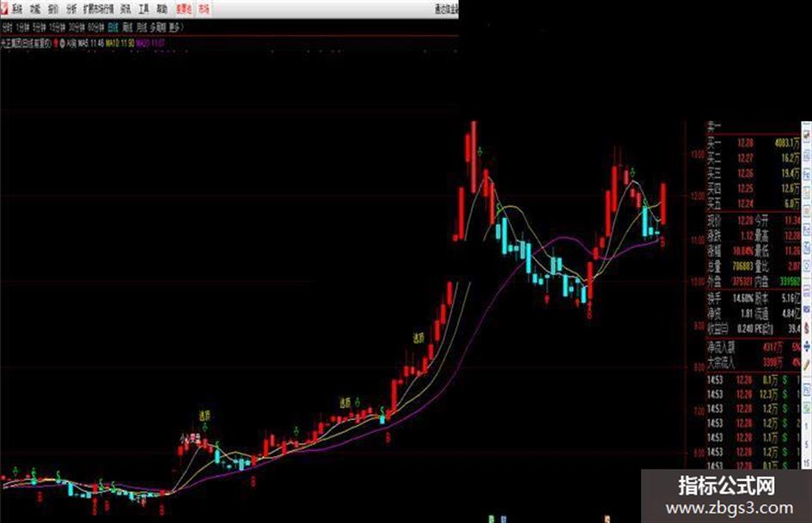Click the 总量 706883 volume value
This screenshot has height=523, width=812.
click(742, 266)
